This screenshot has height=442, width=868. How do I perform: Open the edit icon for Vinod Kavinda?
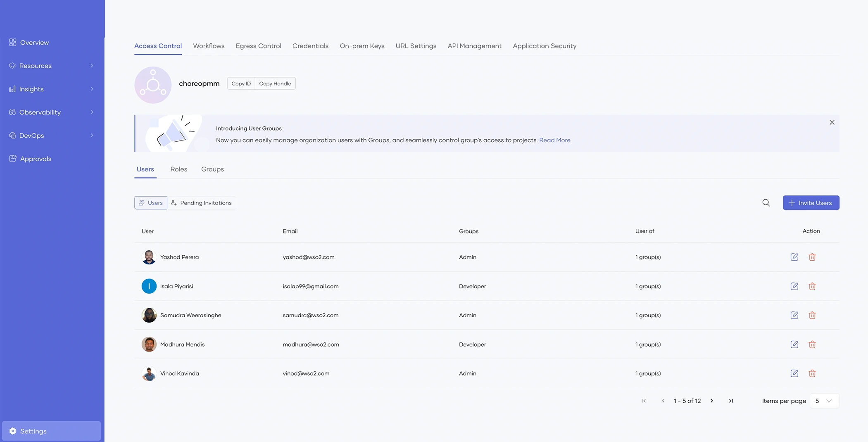tap(794, 373)
